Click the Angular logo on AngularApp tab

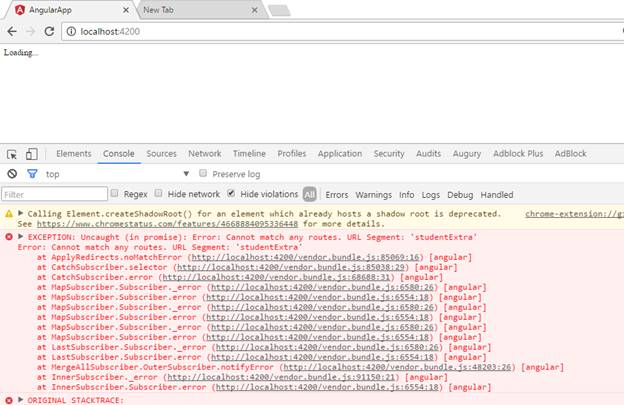pyautogui.click(x=20, y=10)
